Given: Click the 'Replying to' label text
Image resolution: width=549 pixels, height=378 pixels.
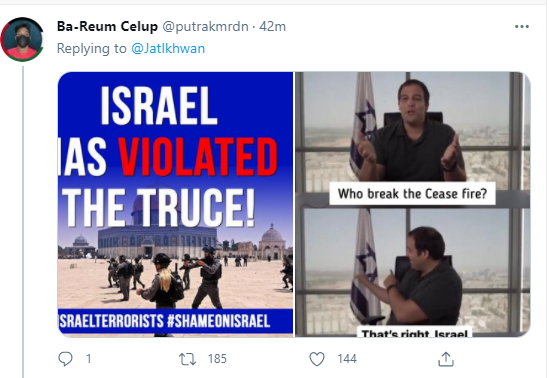Looking at the screenshot, I should (x=92, y=48).
